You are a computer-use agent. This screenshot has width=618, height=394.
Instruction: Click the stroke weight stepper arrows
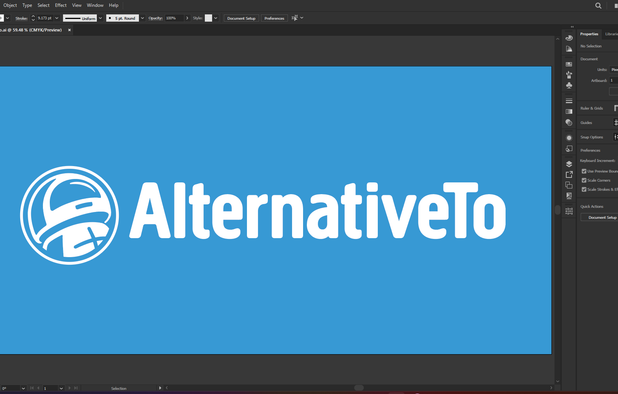pos(33,18)
